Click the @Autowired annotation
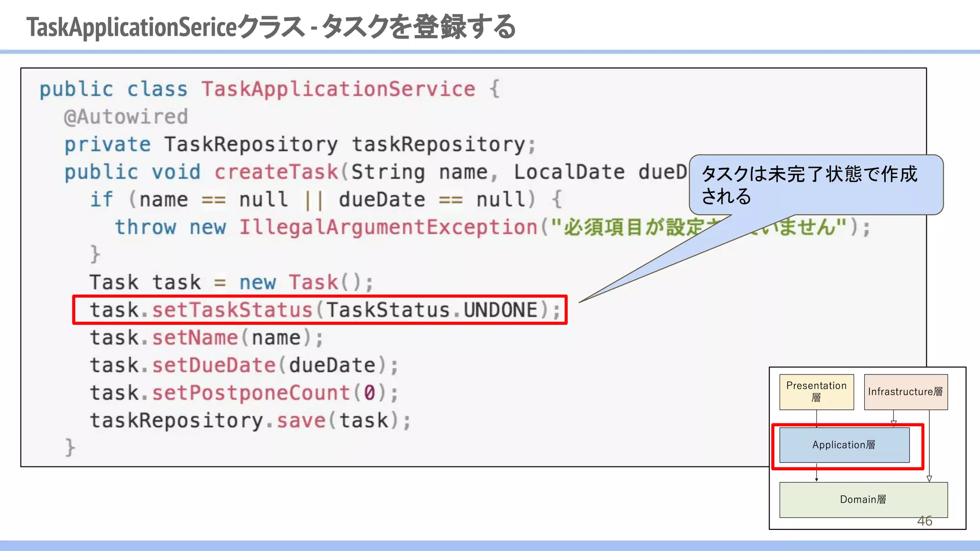This screenshot has width=980, height=551. 126,117
